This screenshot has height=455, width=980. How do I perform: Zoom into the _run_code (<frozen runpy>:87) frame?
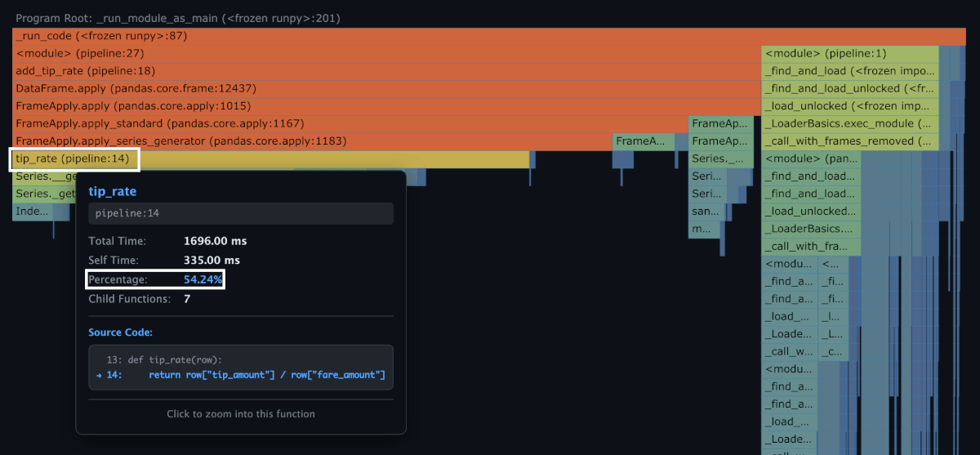[x=489, y=36]
